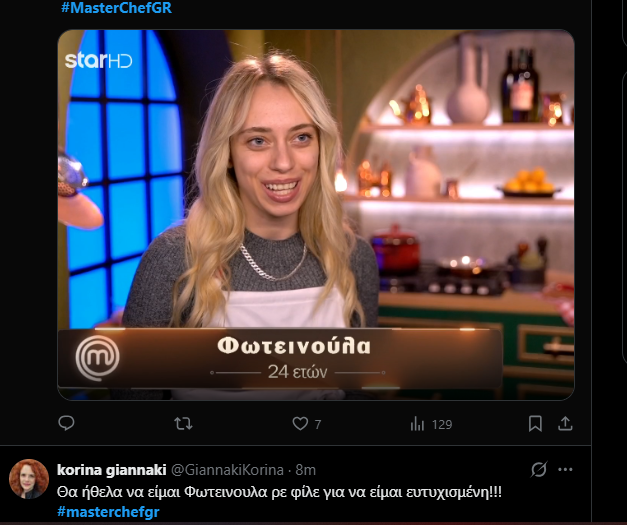
Task: Bookmark the MasterChefGR image tweet
Action: click(535, 423)
